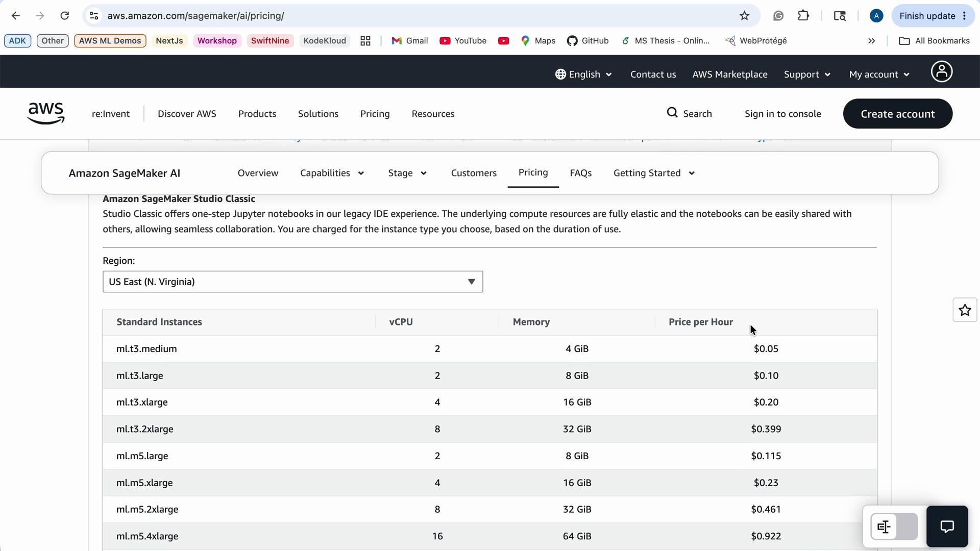Open the Products menu
980x551 pixels.
click(x=257, y=114)
